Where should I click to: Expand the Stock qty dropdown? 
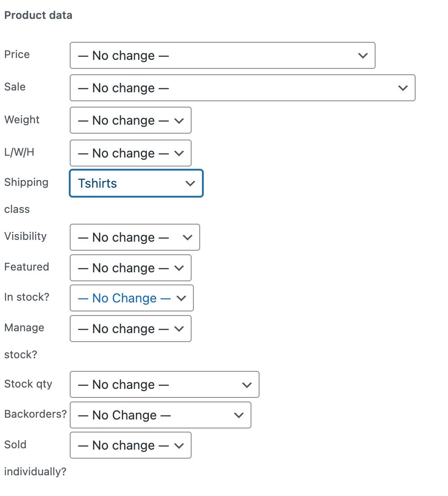[164, 384]
